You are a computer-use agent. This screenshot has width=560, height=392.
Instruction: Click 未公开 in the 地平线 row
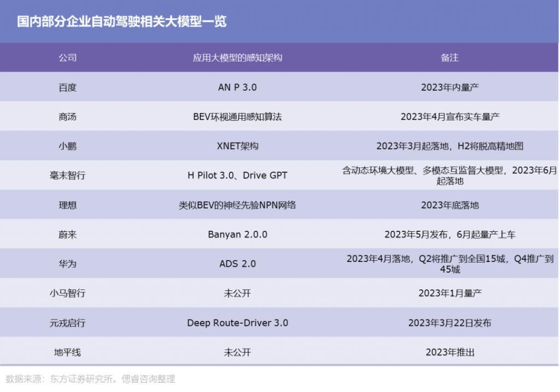click(237, 353)
